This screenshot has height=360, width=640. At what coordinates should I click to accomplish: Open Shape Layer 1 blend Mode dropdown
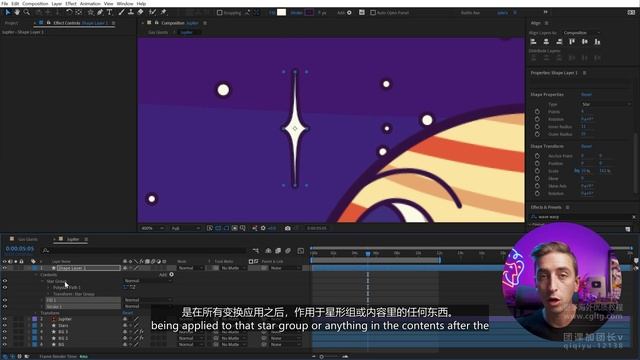click(x=190, y=268)
